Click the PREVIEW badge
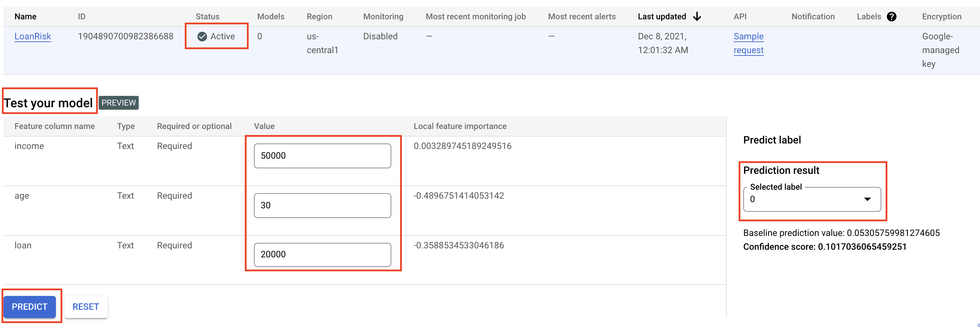Screen dimensions: 980x327 119,103
